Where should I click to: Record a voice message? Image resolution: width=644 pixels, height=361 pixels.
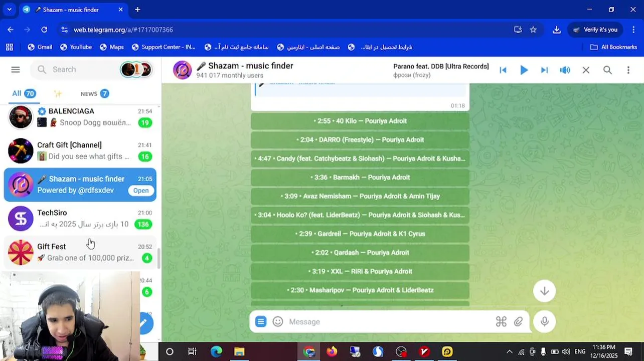(544, 322)
